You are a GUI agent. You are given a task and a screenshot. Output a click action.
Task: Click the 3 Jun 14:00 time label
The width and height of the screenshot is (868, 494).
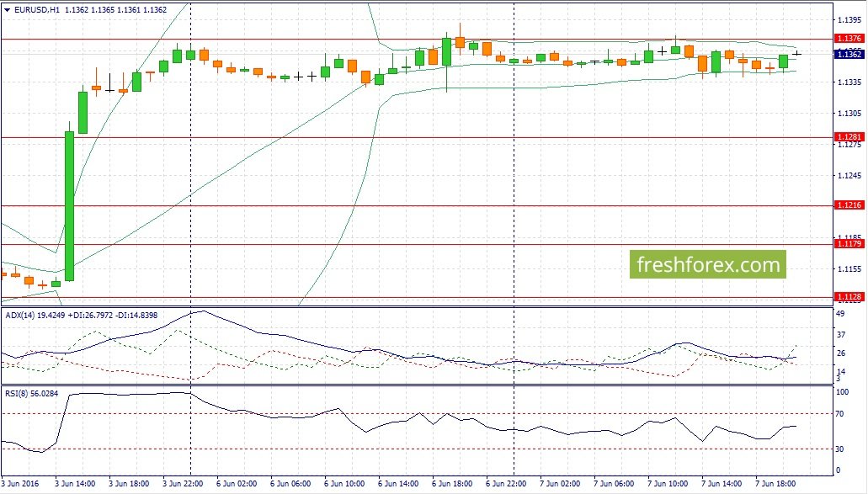coord(75,484)
